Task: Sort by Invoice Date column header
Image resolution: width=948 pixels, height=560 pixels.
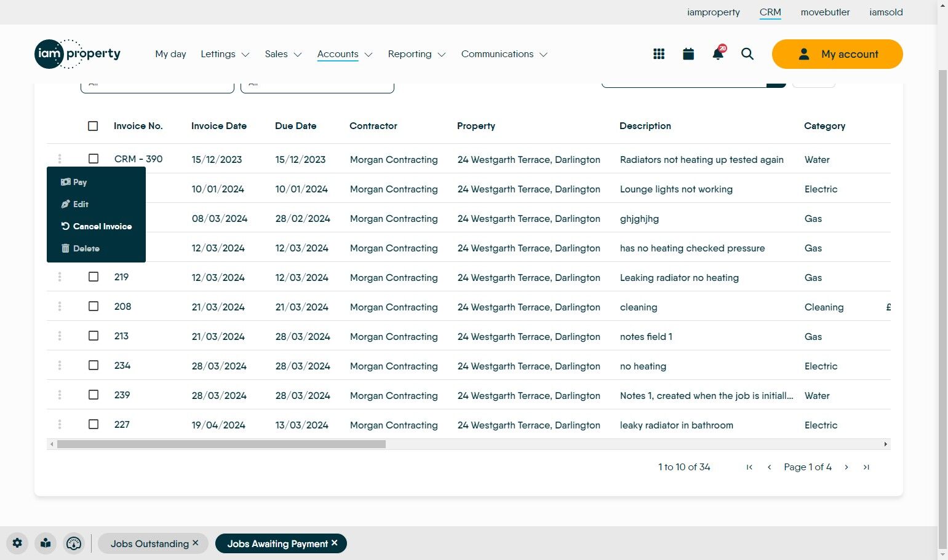Action: click(x=219, y=126)
